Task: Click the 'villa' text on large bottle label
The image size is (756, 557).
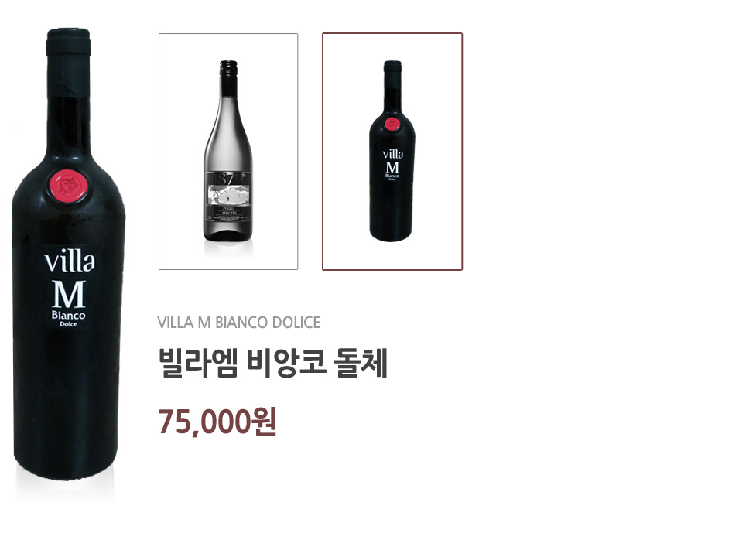Action: 70,260
